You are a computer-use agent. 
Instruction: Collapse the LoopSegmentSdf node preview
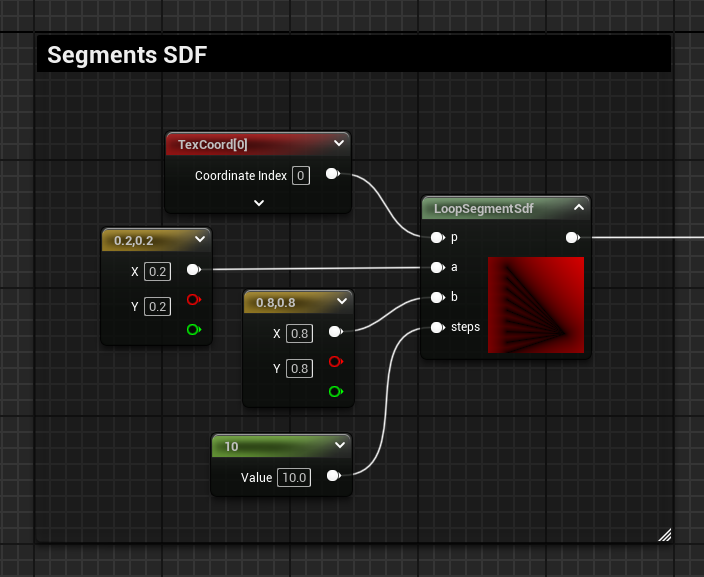coord(578,208)
